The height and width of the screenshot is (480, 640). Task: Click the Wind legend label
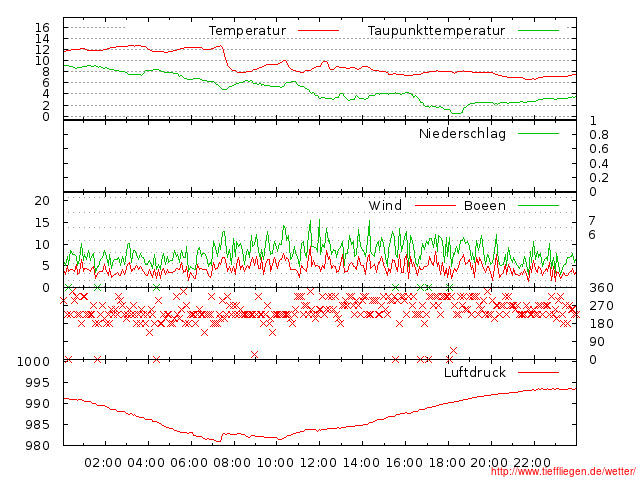click(x=385, y=205)
